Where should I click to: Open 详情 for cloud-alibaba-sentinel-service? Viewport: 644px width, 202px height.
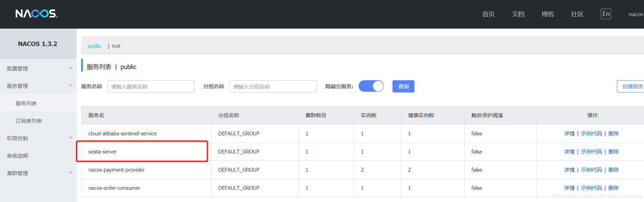pyautogui.click(x=569, y=134)
